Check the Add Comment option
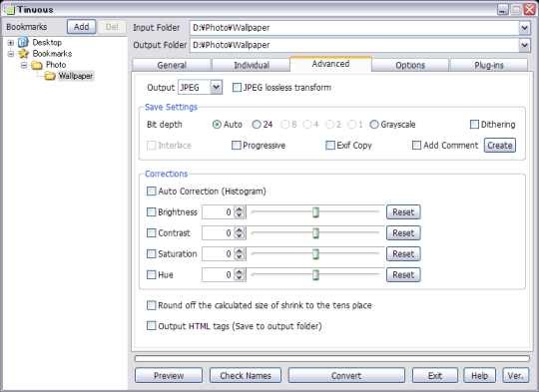The height and width of the screenshot is (392, 539). (416, 146)
